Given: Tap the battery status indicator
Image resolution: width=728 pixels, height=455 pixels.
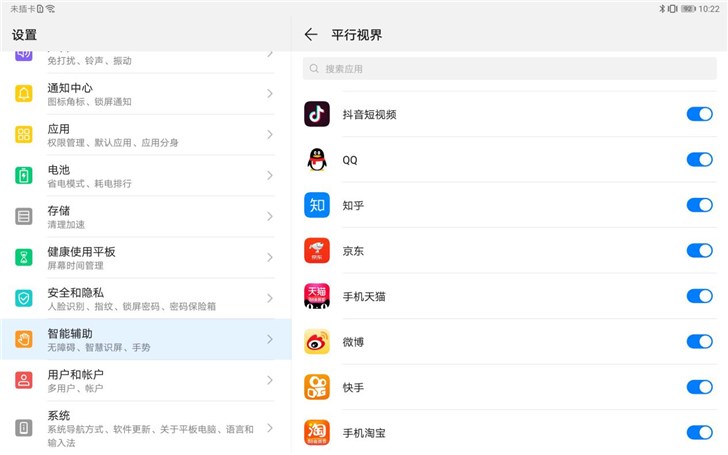Looking at the screenshot, I should coord(688,8).
